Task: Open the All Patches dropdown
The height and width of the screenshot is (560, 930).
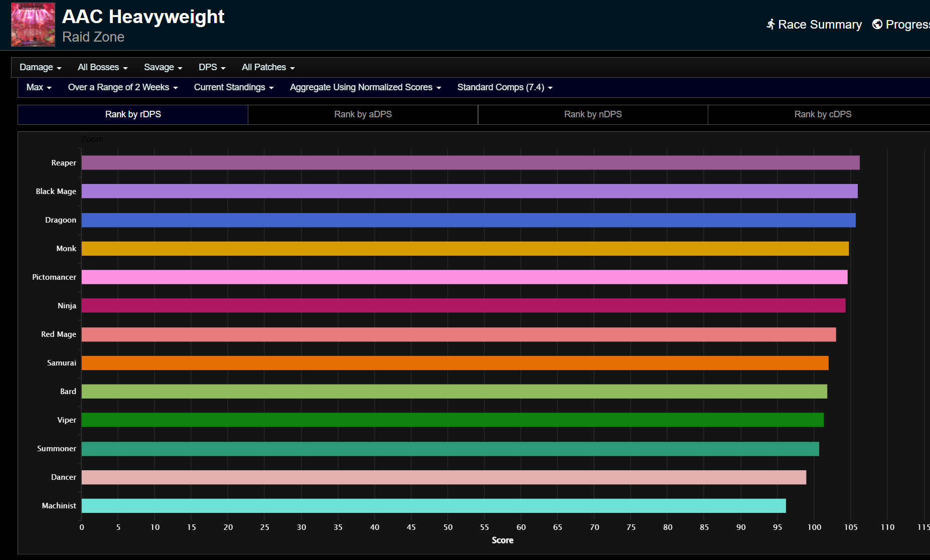Action: [268, 67]
